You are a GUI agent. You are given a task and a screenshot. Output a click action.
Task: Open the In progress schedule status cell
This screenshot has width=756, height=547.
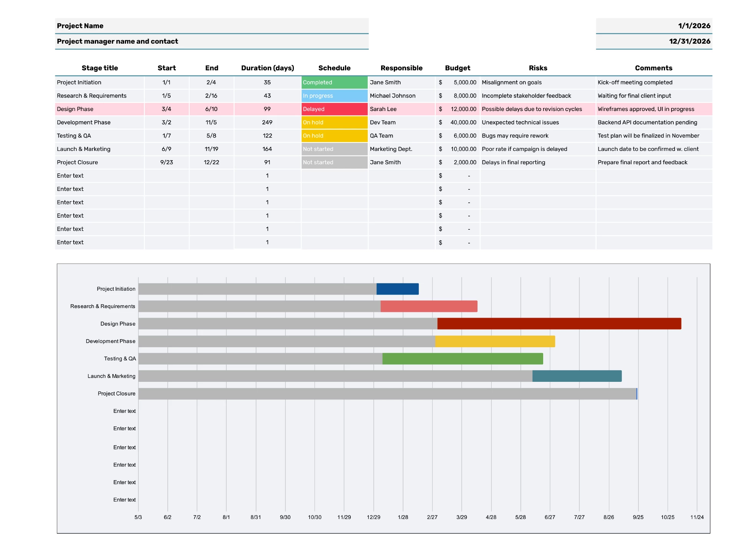pyautogui.click(x=334, y=96)
